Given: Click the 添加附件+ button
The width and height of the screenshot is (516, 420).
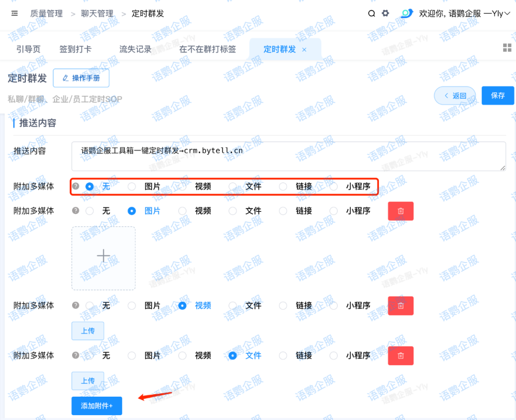Looking at the screenshot, I should pyautogui.click(x=97, y=406).
